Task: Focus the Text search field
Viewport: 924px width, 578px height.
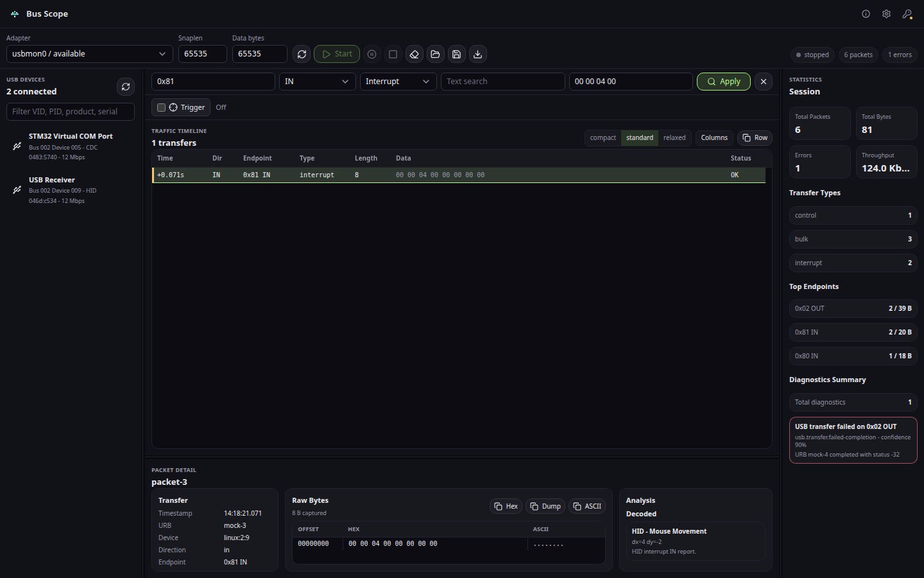Action: point(503,82)
